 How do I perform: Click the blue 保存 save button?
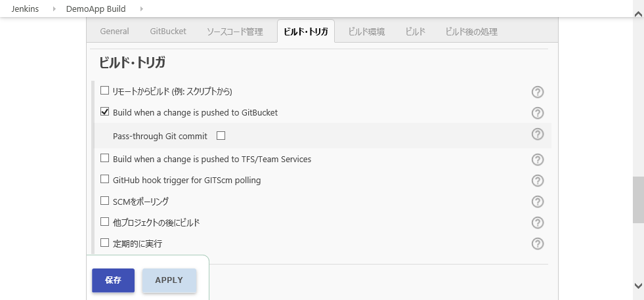point(113,280)
